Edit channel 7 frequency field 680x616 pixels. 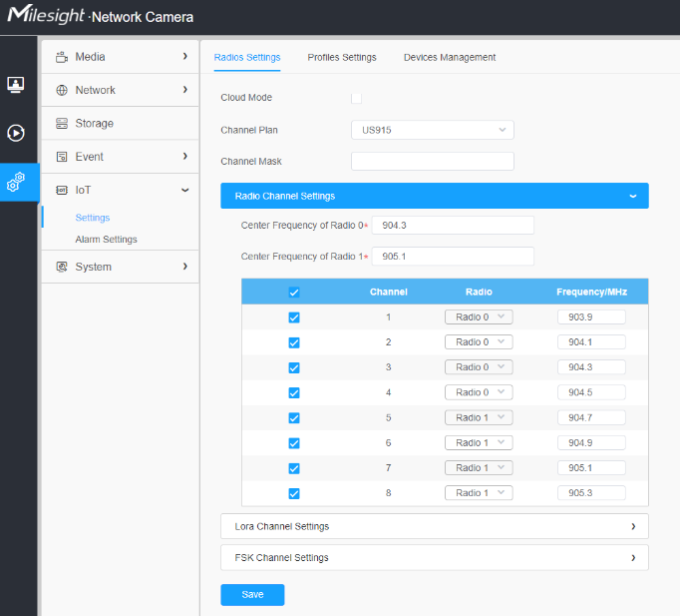coord(592,468)
